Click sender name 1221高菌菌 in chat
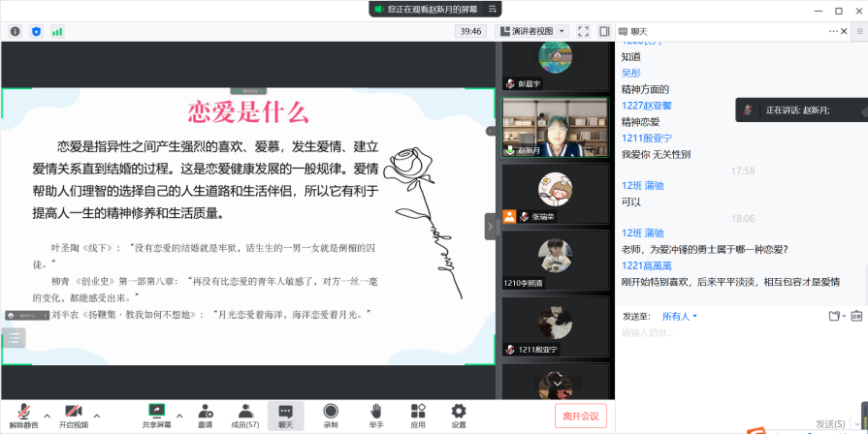Viewport: 868px width, 434px height. click(647, 265)
